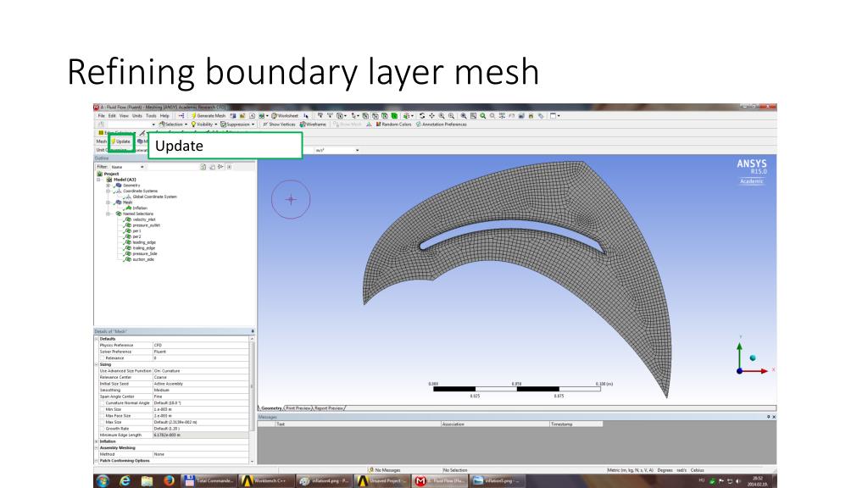Screen dimensions: 868x488
Task: Select the pressure_side named selection
Action: click(x=144, y=253)
